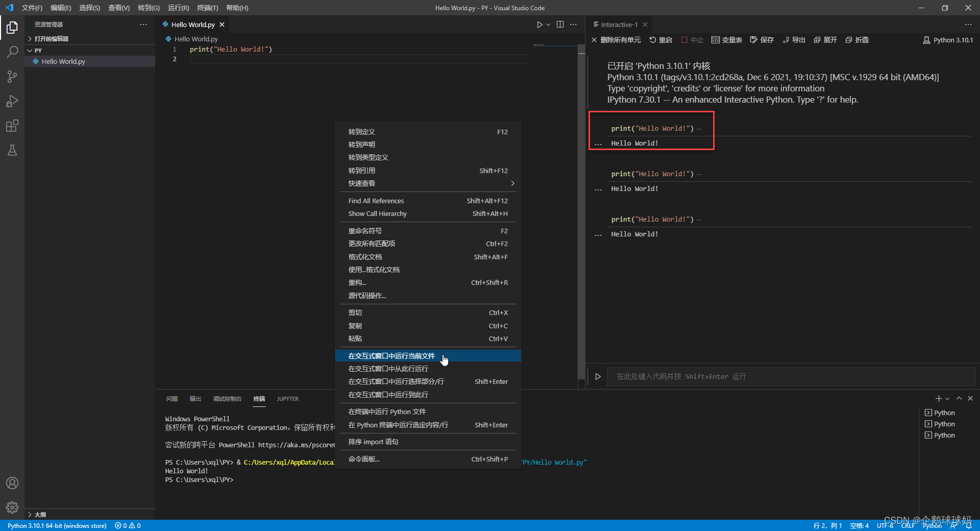The image size is (980, 531).
Task: Open the Run and Debug view
Action: click(12, 101)
